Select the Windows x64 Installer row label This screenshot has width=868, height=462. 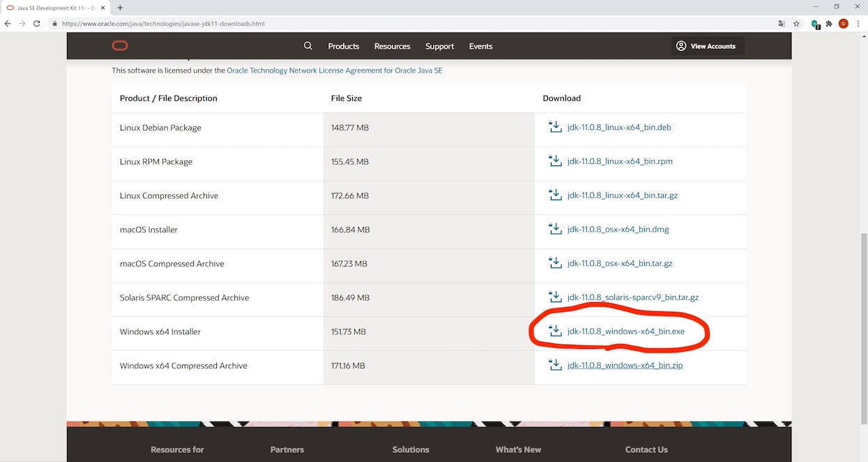click(160, 331)
